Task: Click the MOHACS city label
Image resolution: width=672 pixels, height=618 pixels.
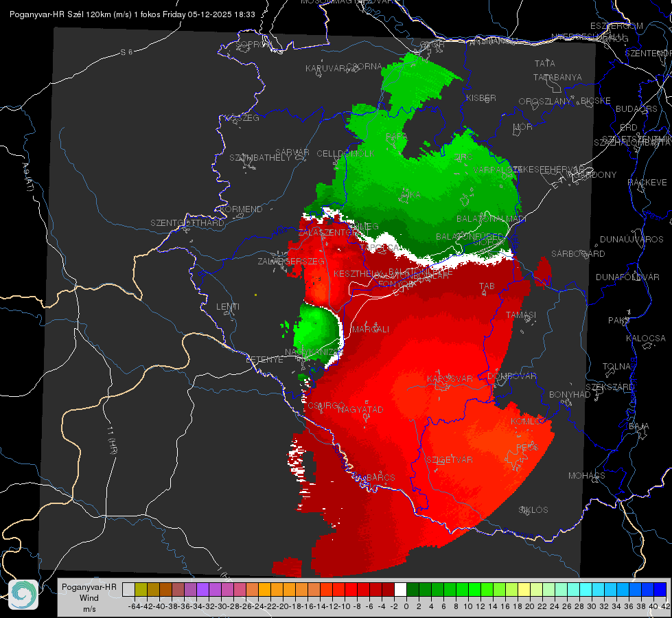Action: point(587,475)
